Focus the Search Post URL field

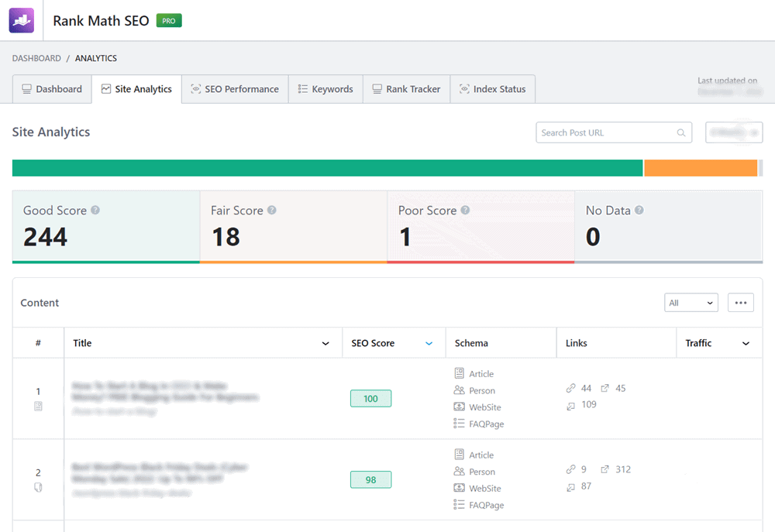click(614, 132)
